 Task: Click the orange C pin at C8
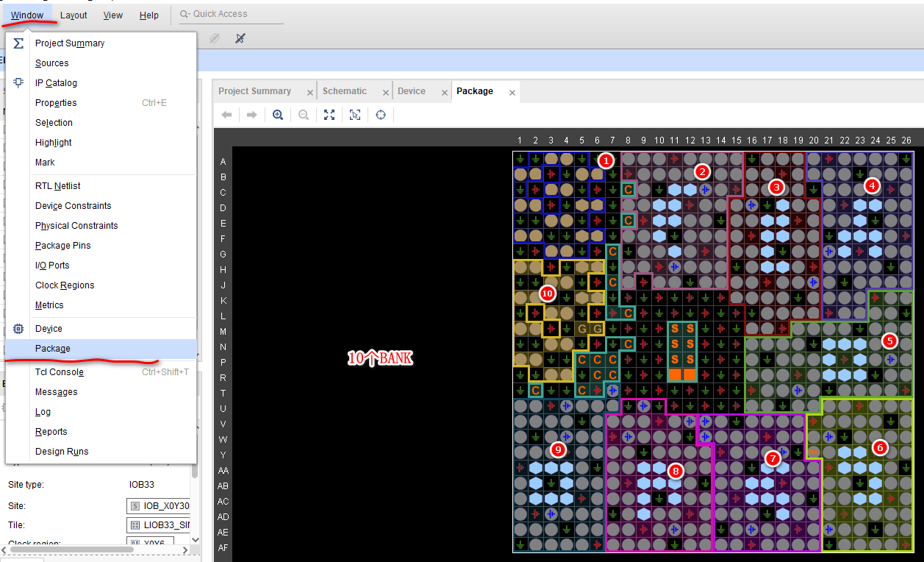point(628,190)
